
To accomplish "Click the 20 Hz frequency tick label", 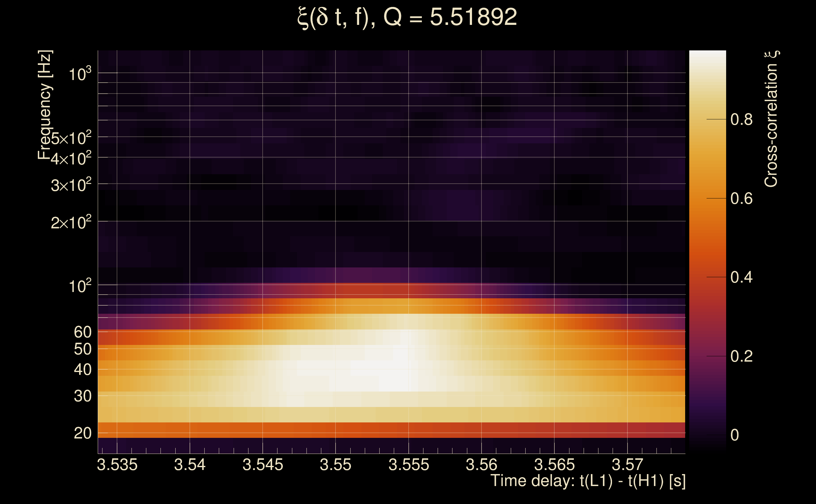I will [x=82, y=433].
